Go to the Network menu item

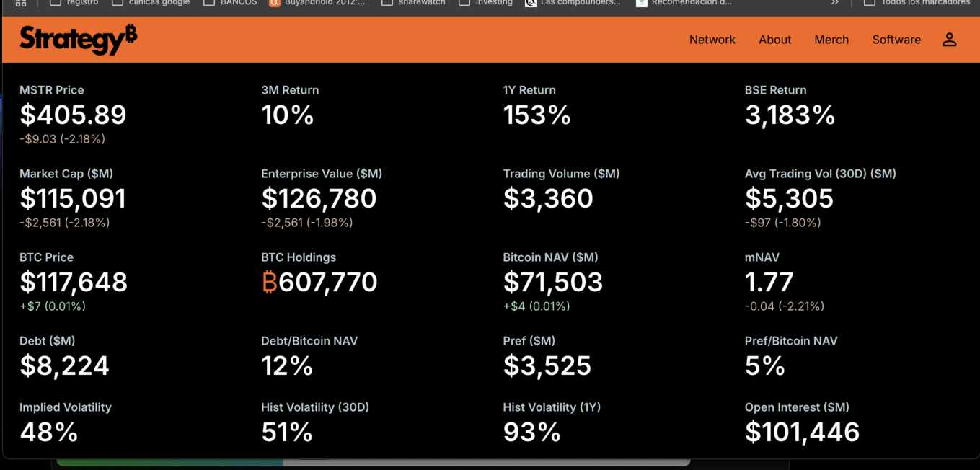pyautogui.click(x=712, y=40)
